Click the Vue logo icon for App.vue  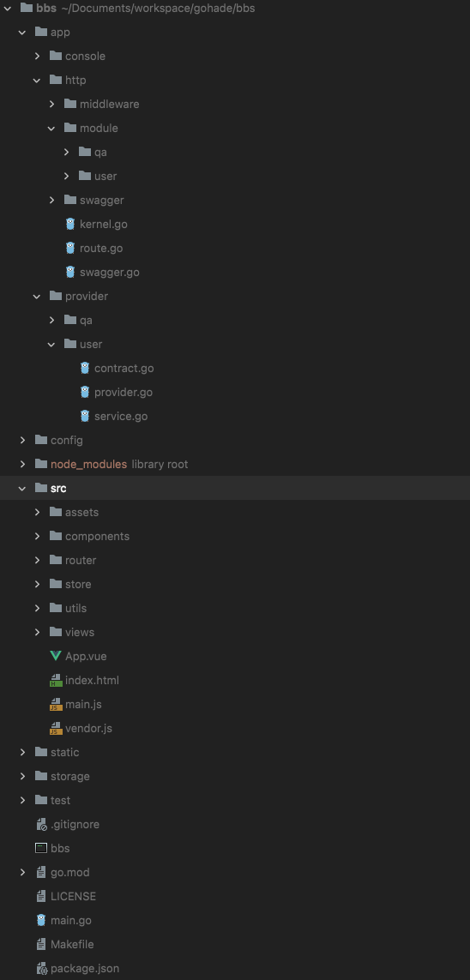[x=56, y=656]
